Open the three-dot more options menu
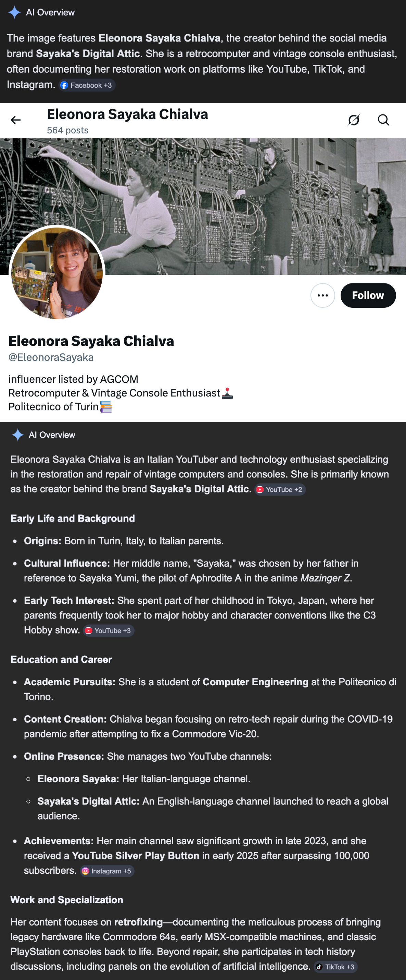Screen dimensions: 406x980 pos(322,295)
